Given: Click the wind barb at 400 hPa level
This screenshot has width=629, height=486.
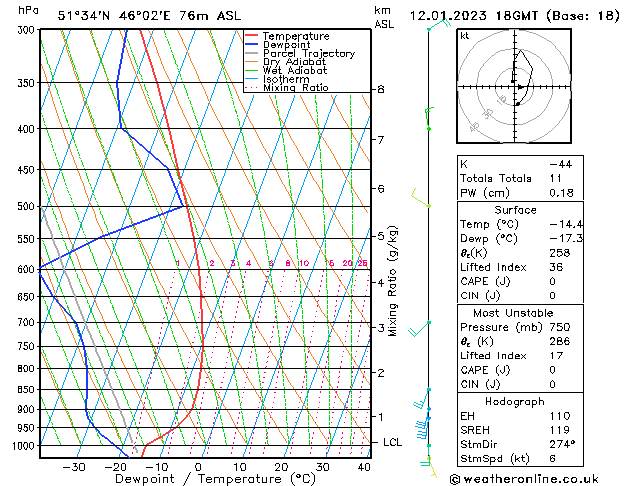Looking at the screenshot, I should 429,118.
